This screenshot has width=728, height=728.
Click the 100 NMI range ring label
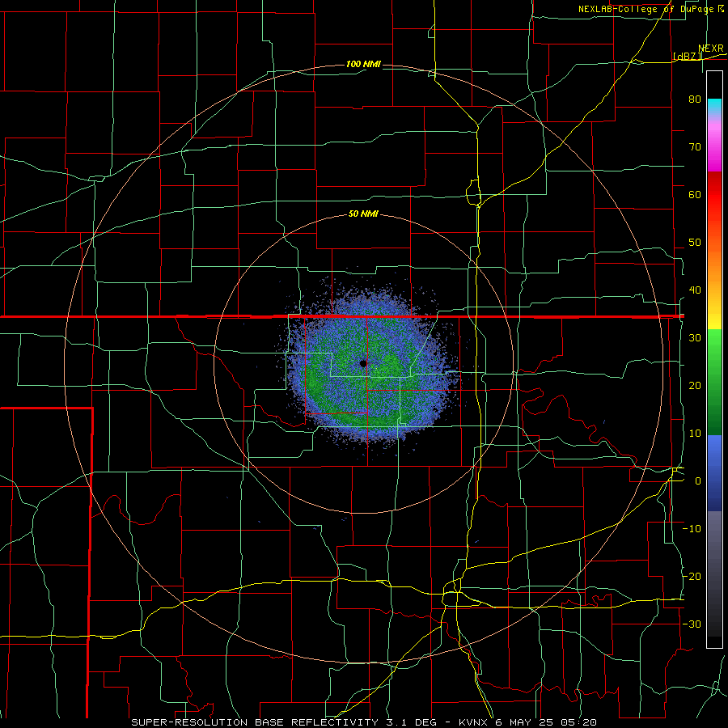coord(363,64)
